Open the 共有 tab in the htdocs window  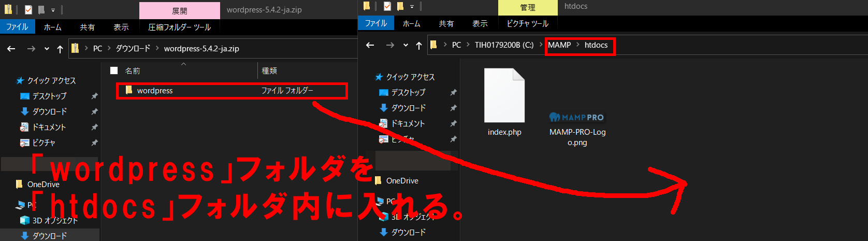pyautogui.click(x=446, y=23)
